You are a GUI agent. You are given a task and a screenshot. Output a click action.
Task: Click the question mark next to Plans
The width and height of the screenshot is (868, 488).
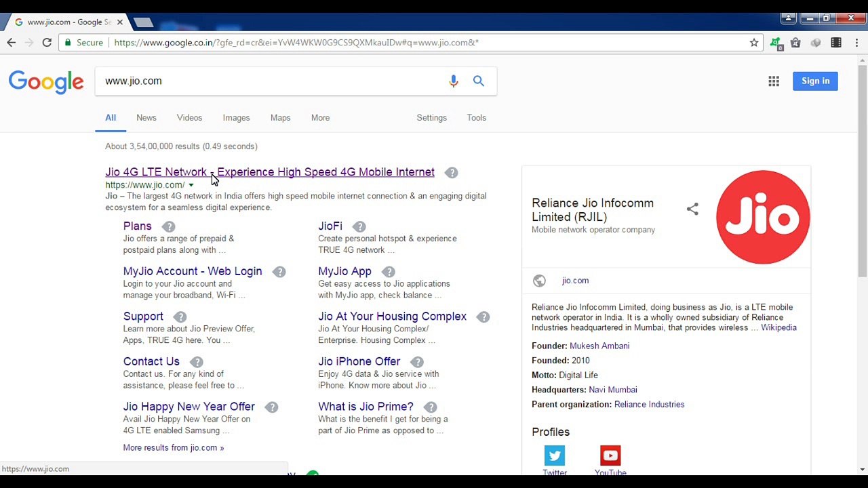[169, 226]
